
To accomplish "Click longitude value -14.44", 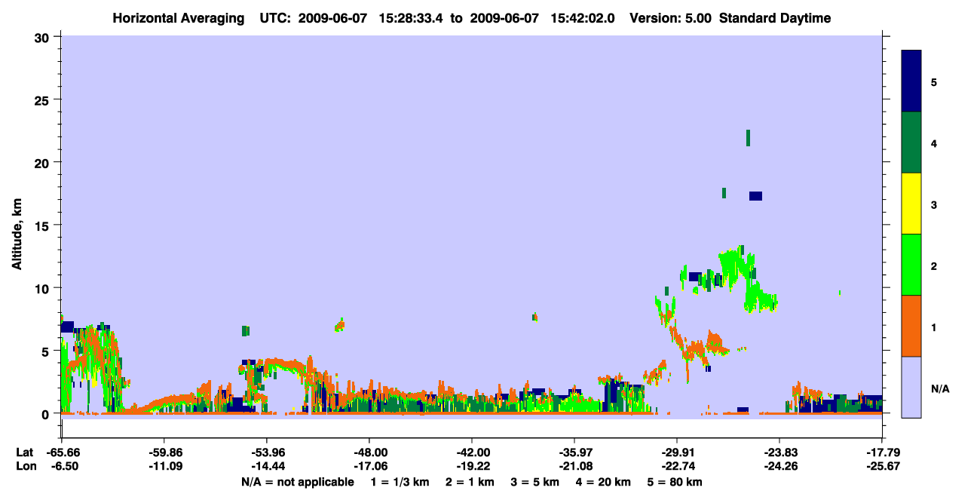I will (266, 467).
